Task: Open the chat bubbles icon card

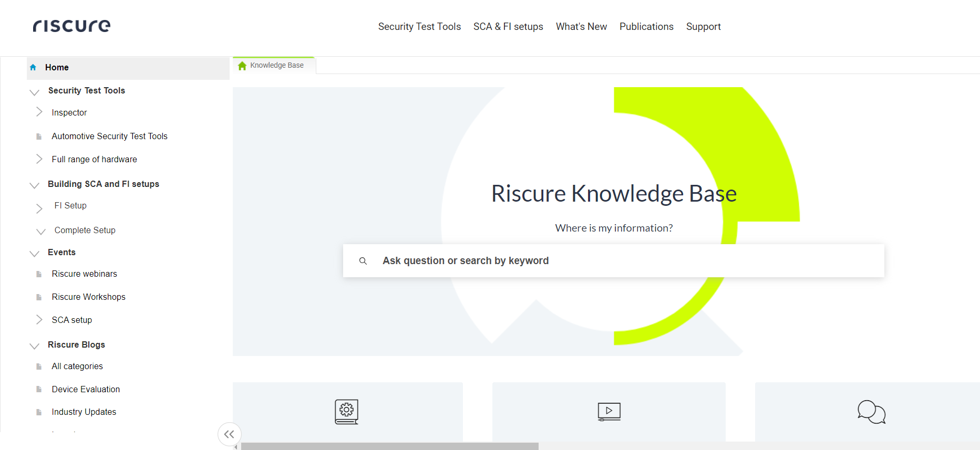Action: 871,412
